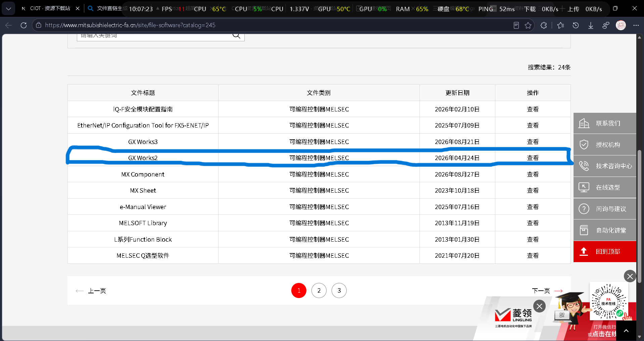Open 联系我们 in side panel
Screen dimensions: 644x341
click(605, 123)
